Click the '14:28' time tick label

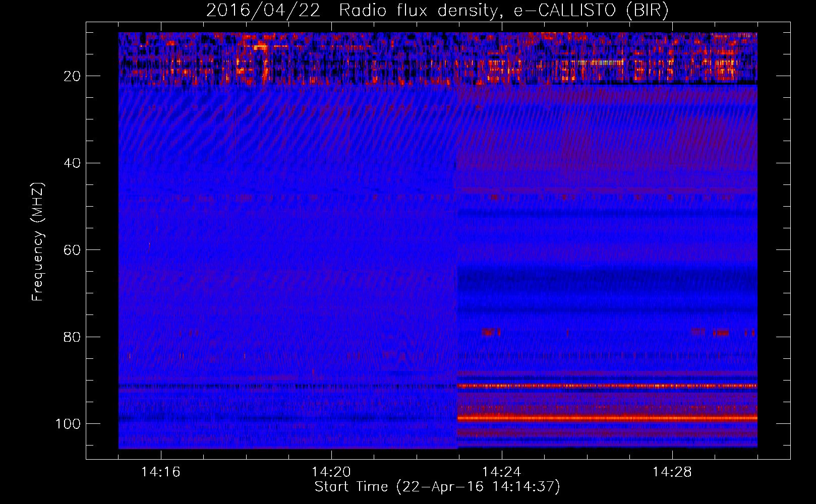click(672, 472)
